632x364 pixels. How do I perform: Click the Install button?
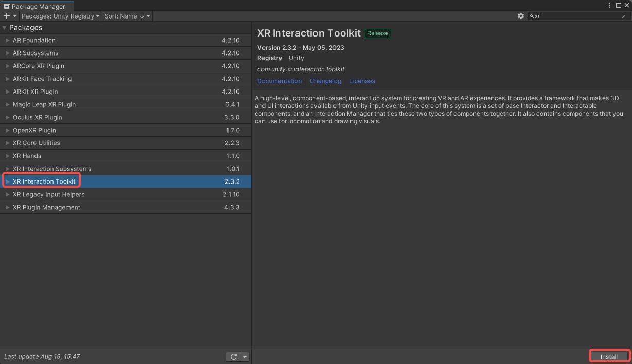pyautogui.click(x=609, y=357)
